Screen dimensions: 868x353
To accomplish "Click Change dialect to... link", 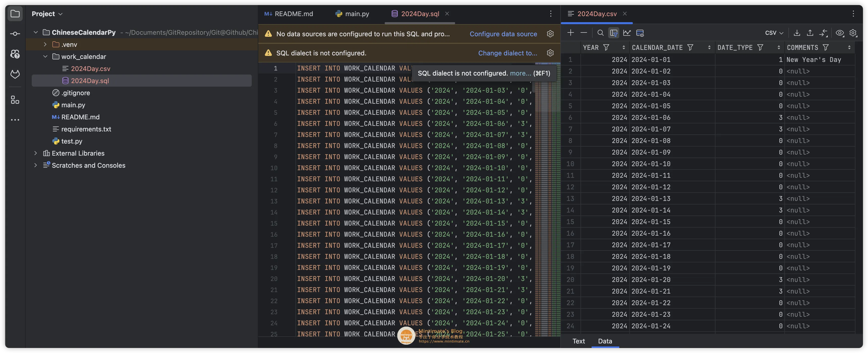I will 508,53.
